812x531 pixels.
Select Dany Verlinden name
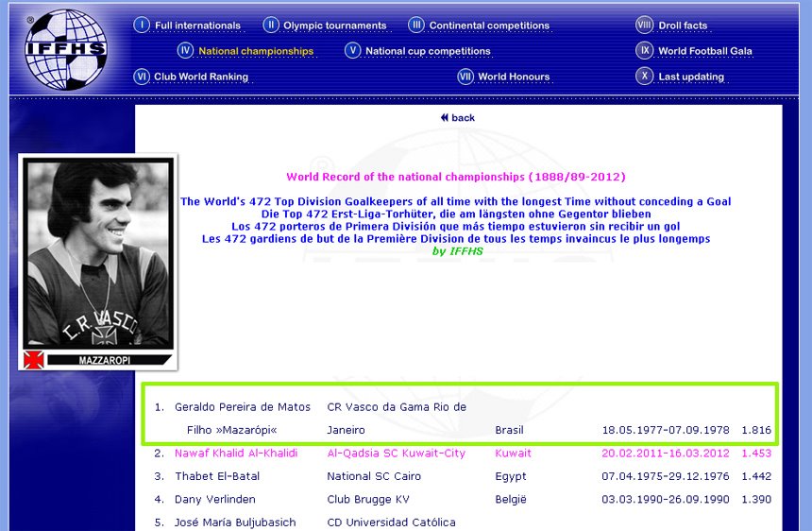coord(215,500)
